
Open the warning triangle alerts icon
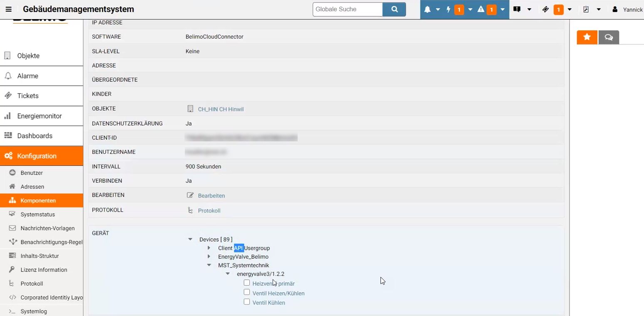click(481, 10)
